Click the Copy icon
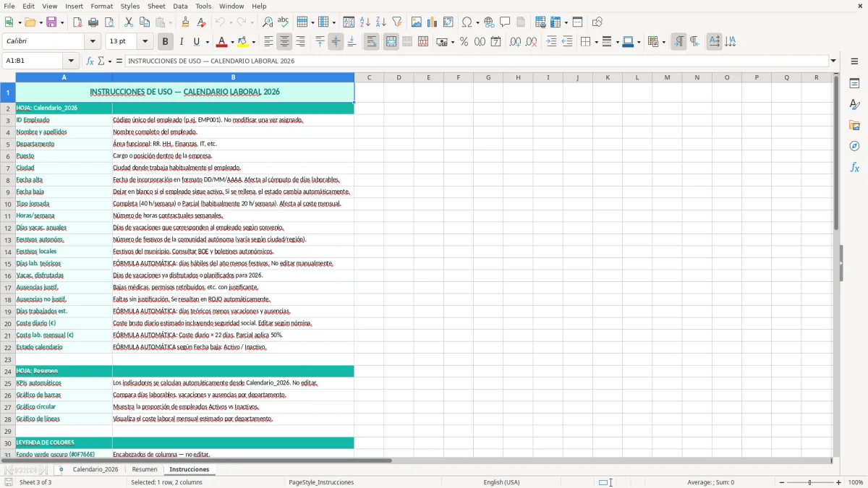Screen dimensions: 868x488 [145, 22]
